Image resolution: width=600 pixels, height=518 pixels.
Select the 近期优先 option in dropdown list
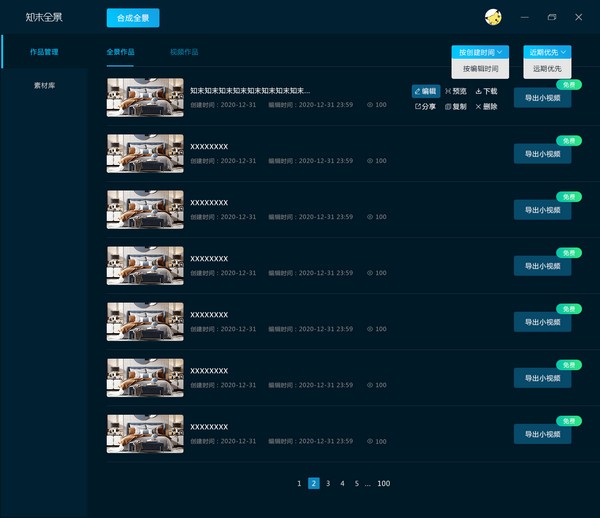549,69
